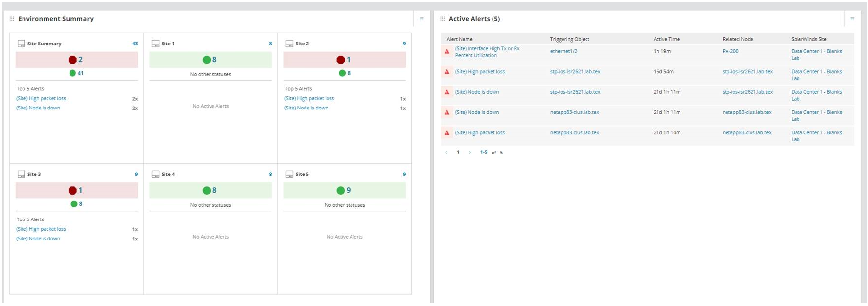Sort by the SolarWinds Site column header
The width and height of the screenshot is (868, 306).
809,39
